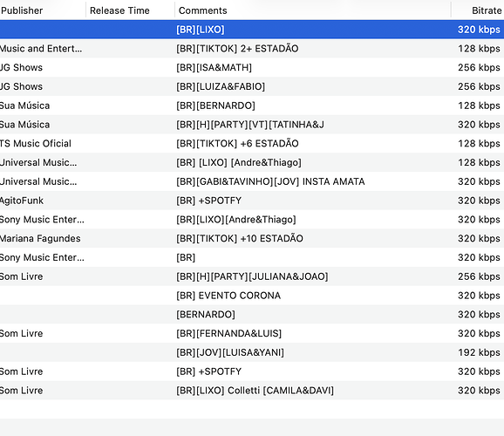Click Sony Music row's '[BR][LIXO][Andre&Thiago]' comment

[x=236, y=219]
